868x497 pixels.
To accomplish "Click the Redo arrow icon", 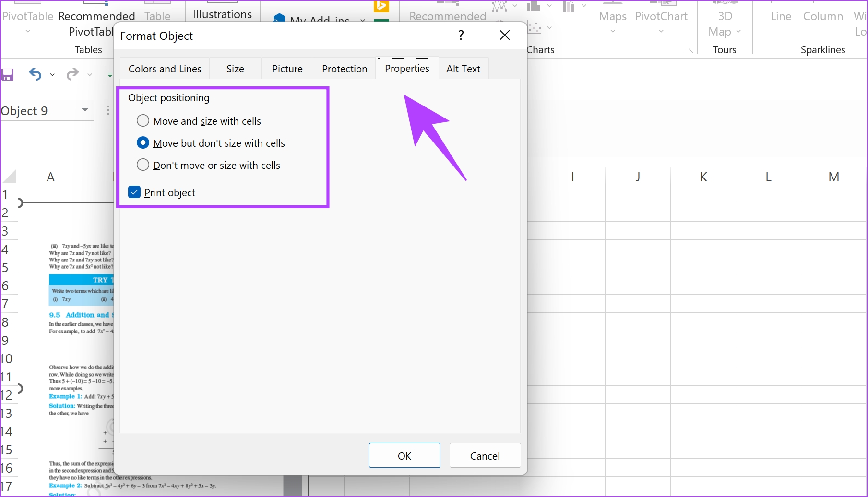I will 72,74.
